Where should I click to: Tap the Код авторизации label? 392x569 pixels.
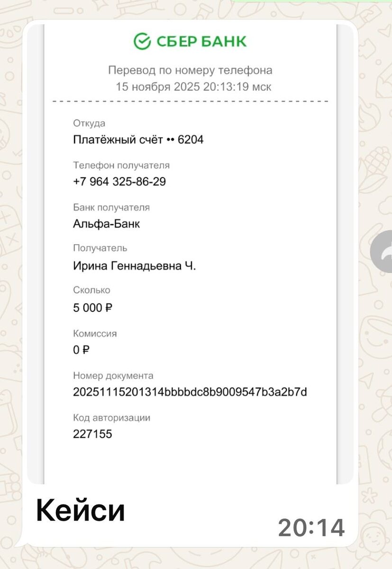111,418
